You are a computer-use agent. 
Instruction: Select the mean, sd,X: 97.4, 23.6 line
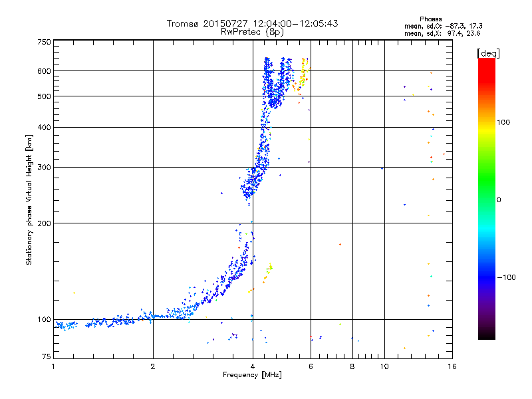click(442, 33)
